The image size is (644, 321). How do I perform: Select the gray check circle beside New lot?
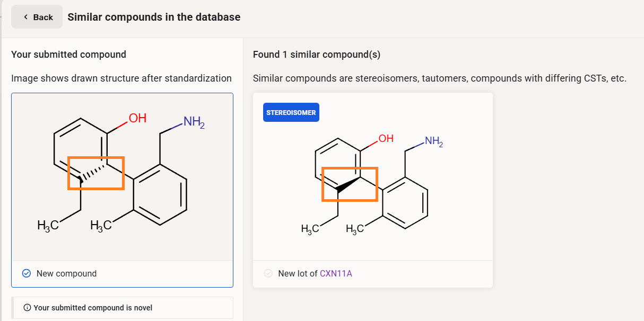268,273
